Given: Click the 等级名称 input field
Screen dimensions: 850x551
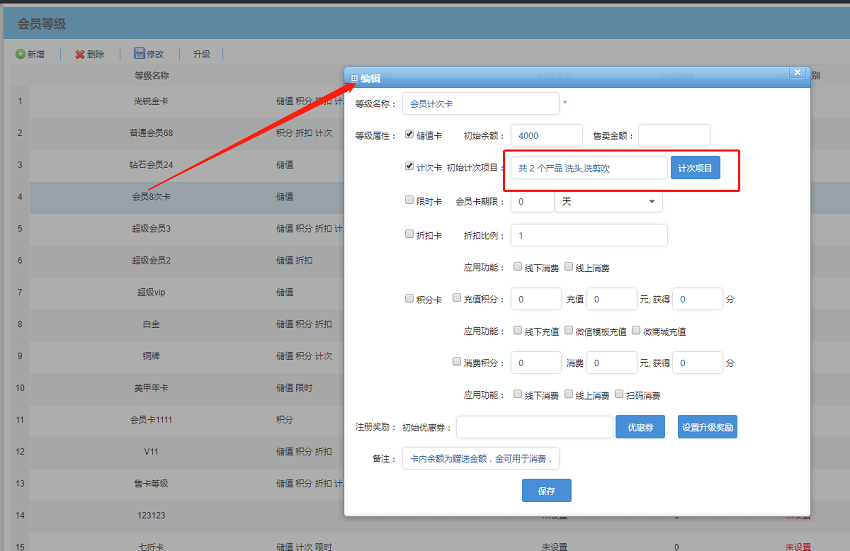Looking at the screenshot, I should (x=480, y=104).
